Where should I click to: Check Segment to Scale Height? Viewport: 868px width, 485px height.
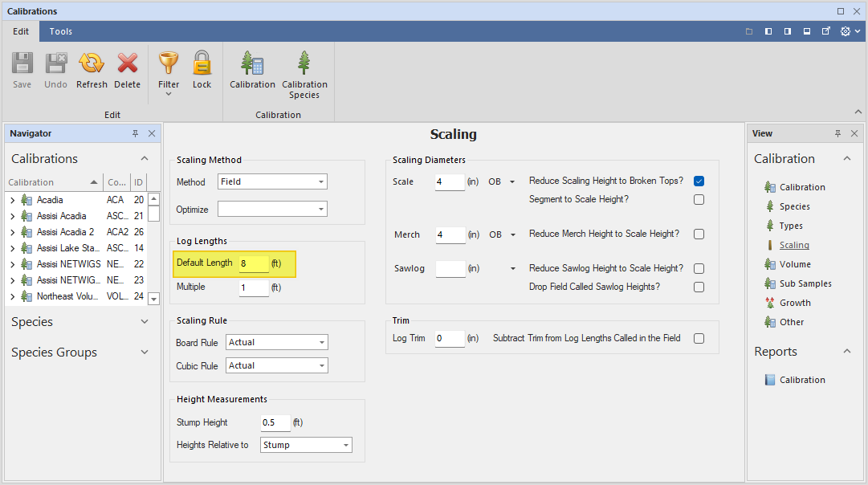(x=699, y=199)
